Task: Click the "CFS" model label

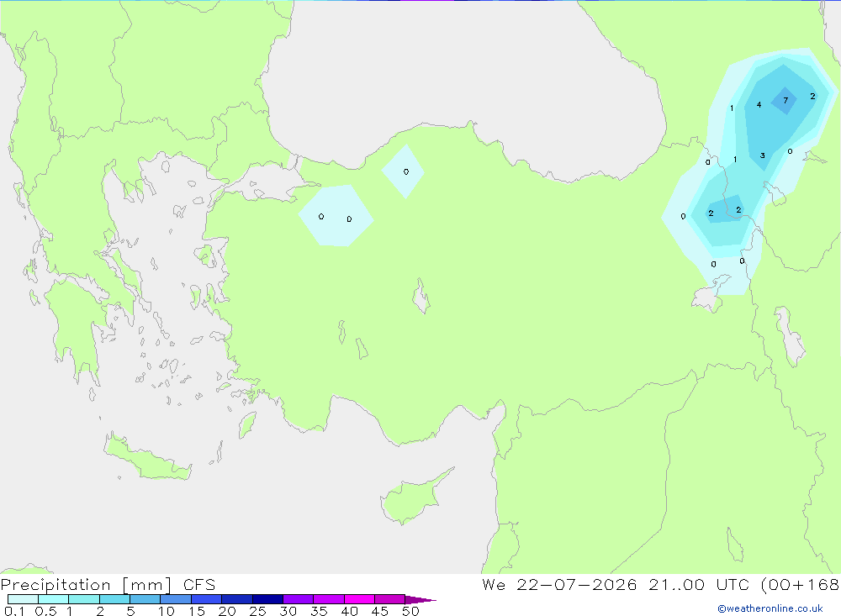Action: click(x=199, y=584)
